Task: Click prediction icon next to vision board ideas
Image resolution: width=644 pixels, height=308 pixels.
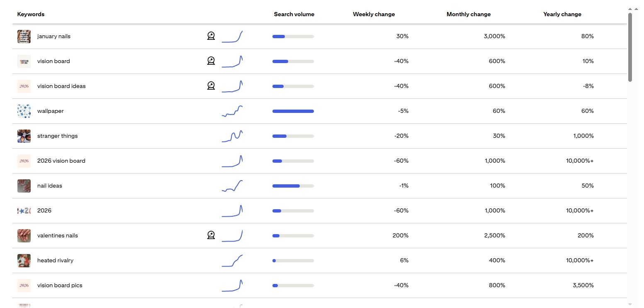Action: tap(211, 86)
